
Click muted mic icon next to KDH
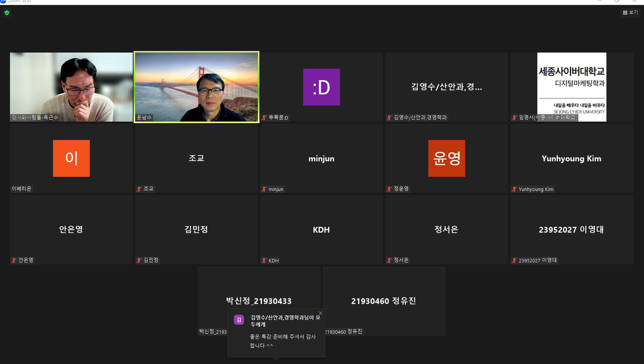coord(264,261)
